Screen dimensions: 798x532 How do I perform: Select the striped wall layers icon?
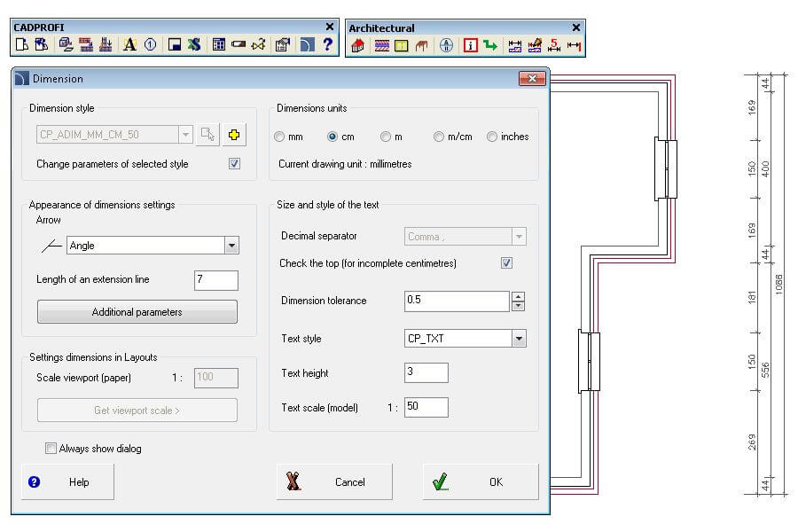click(382, 45)
